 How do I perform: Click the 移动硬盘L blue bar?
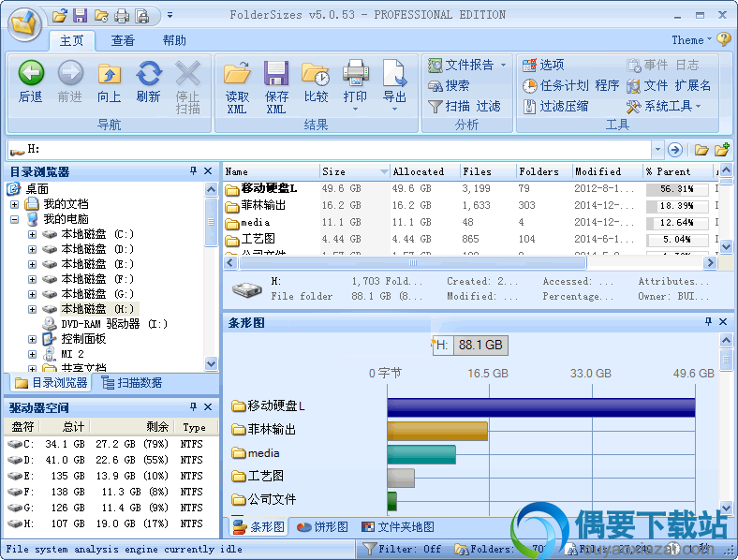pyautogui.click(x=541, y=407)
